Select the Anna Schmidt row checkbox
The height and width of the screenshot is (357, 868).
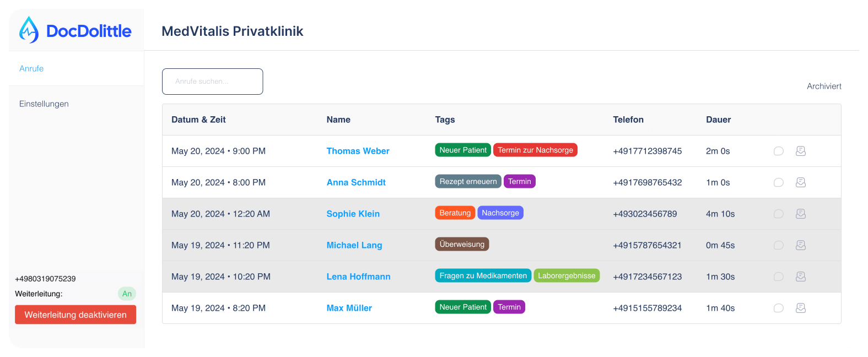(x=778, y=182)
